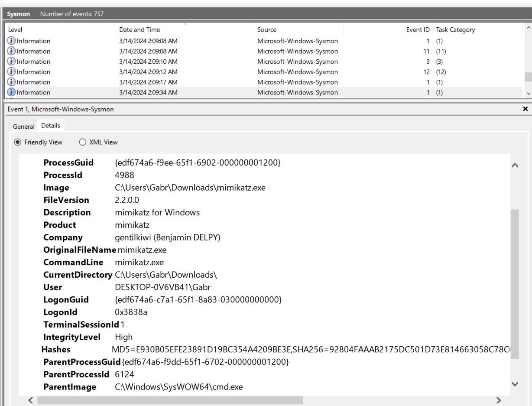This screenshot has width=532, height=406.
Task: Click info icon on Event ID 11 row
Action: tap(11, 51)
